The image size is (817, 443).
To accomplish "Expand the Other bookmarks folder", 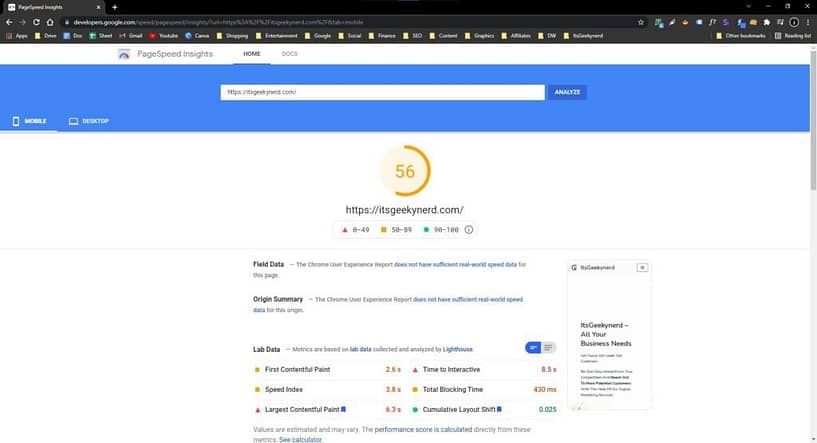I will point(740,36).
